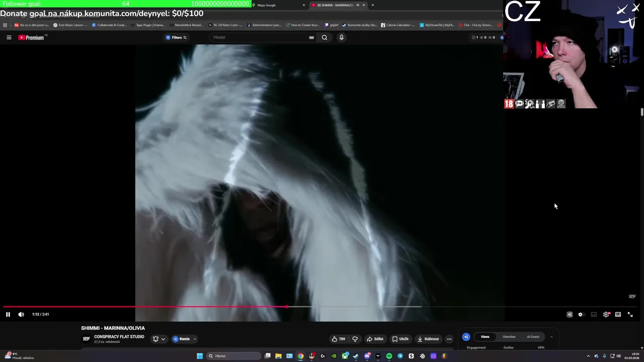Start voice search with microphone icon

pyautogui.click(x=341, y=37)
